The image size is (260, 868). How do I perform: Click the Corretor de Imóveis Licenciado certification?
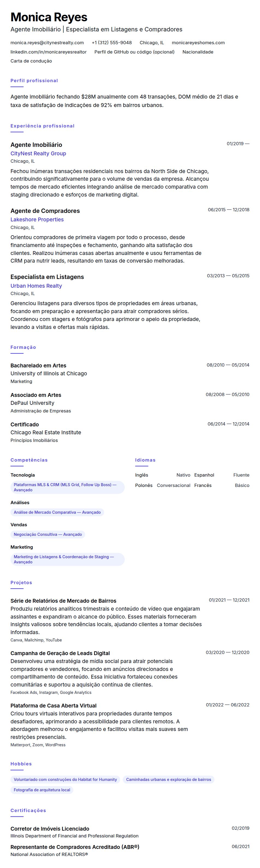point(50,829)
